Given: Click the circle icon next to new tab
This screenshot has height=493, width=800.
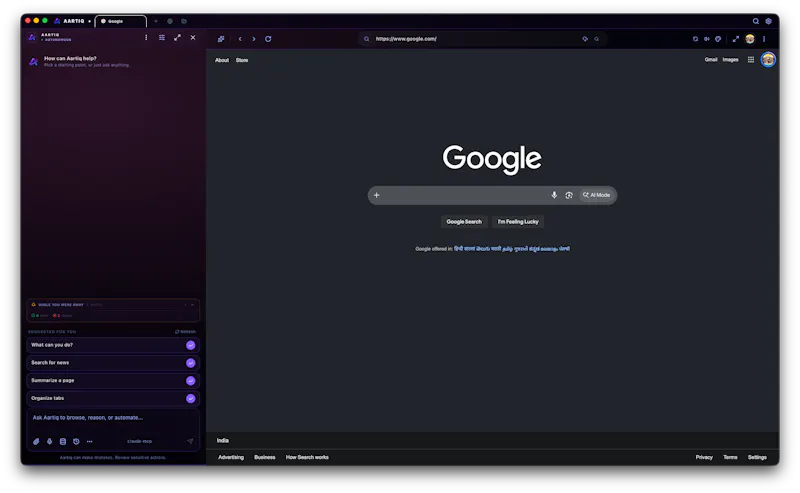Looking at the screenshot, I should [x=170, y=21].
